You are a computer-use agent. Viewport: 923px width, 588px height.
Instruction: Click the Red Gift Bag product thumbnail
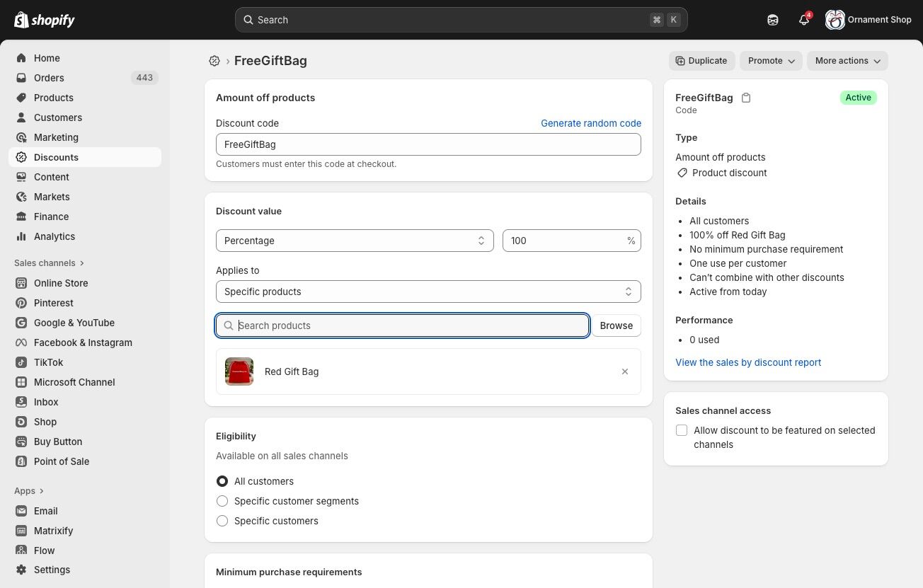coord(239,371)
